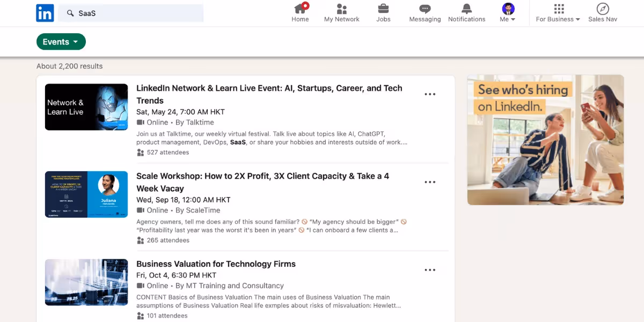Click 'Online • By Talktime' text
Image resolution: width=644 pixels, height=322 pixels.
[x=180, y=122]
